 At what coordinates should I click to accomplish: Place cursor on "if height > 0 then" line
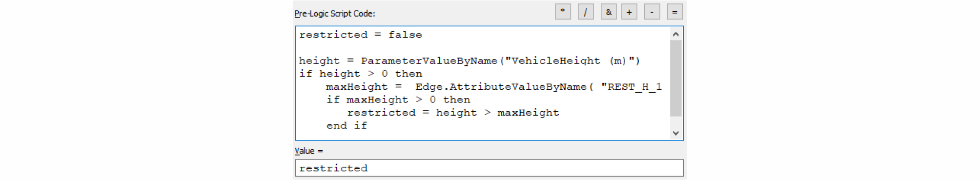click(x=360, y=74)
